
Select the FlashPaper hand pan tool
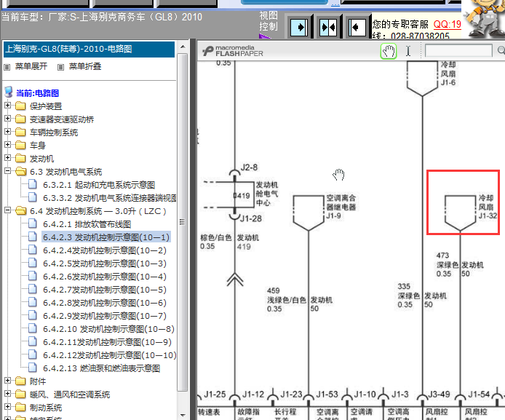(x=389, y=51)
